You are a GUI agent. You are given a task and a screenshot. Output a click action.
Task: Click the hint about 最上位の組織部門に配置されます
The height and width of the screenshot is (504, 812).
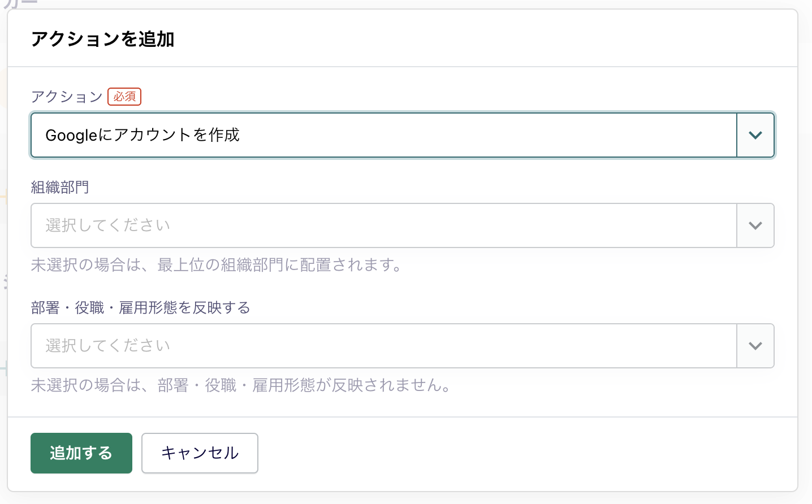(217, 265)
